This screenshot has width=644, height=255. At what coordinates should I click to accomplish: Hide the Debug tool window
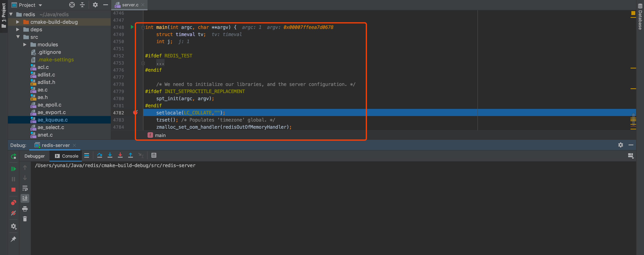tap(631, 145)
